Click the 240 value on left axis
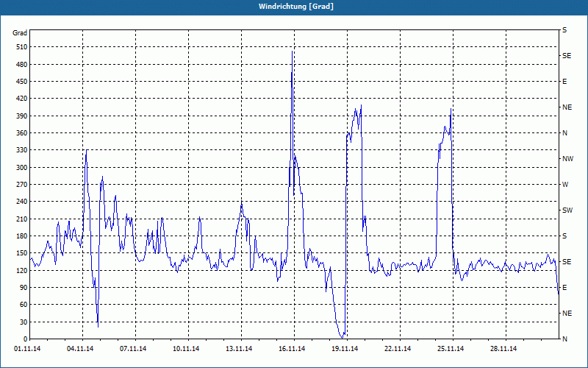This screenshot has height=368, width=588. tap(23, 202)
